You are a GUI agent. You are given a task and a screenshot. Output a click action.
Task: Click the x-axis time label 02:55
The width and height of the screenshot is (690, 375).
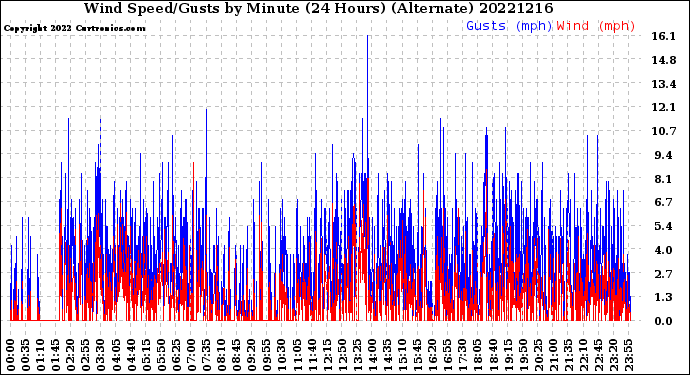86,355
